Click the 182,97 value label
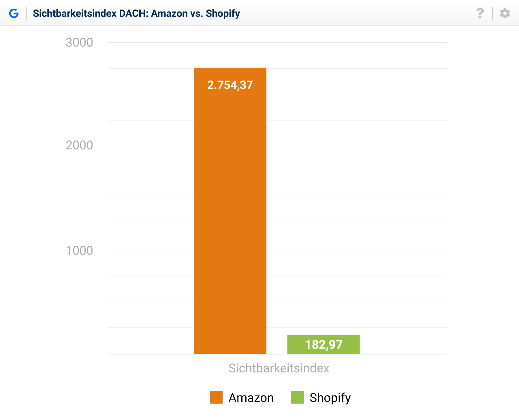The height and width of the screenshot is (420, 519). [x=324, y=344]
